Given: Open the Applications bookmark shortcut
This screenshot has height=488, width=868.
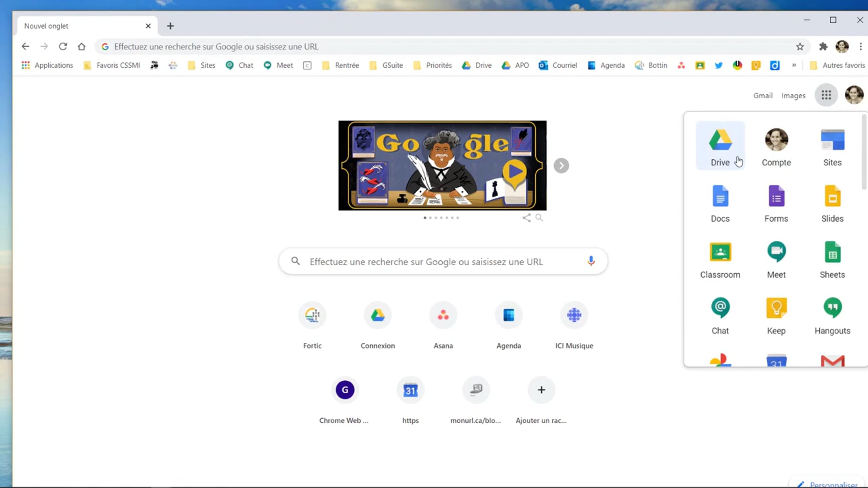Looking at the screenshot, I should (47, 65).
